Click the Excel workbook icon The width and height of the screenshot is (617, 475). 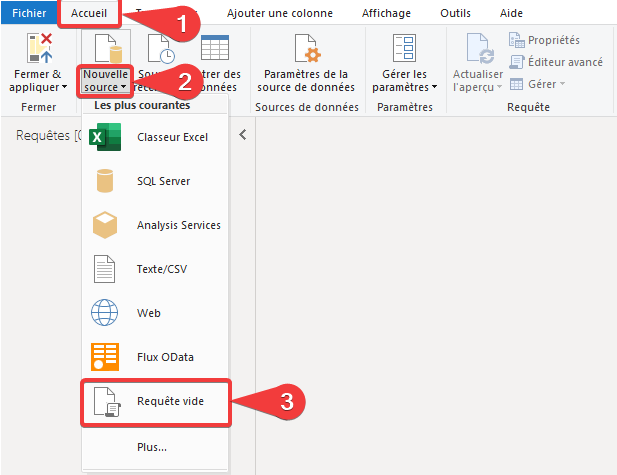pyautogui.click(x=105, y=137)
